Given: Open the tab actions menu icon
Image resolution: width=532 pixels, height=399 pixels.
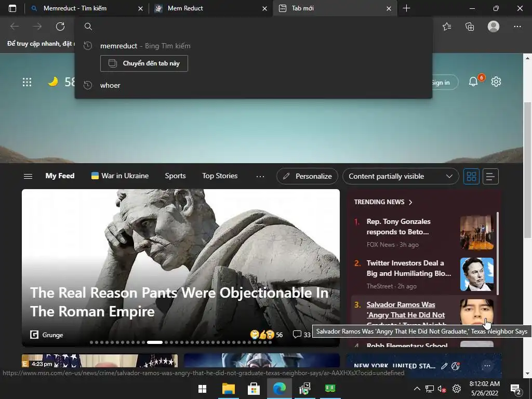Looking at the screenshot, I should [12, 8].
